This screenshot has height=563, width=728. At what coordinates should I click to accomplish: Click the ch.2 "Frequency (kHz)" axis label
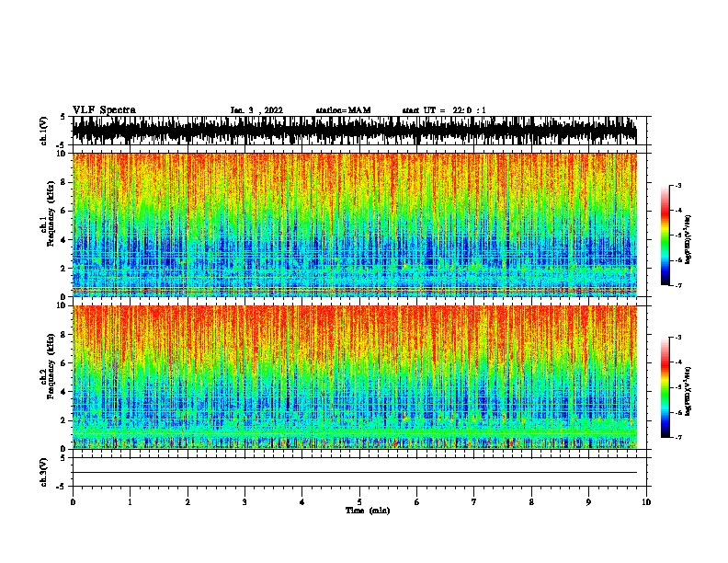pos(51,366)
